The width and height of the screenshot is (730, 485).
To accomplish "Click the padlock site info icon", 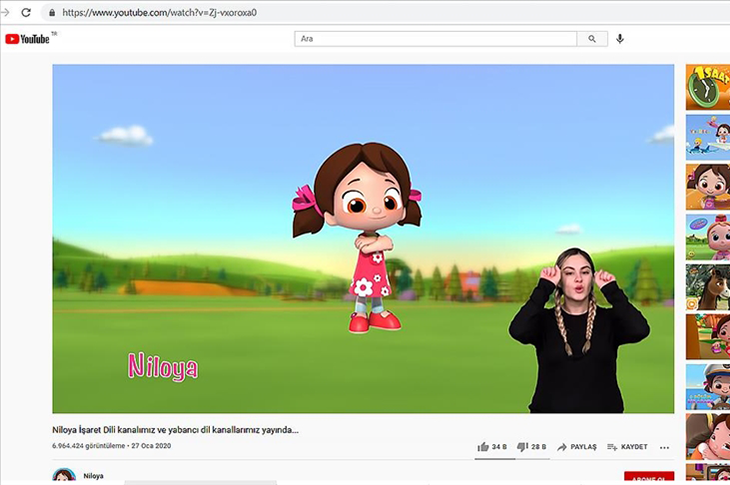I will [x=52, y=13].
